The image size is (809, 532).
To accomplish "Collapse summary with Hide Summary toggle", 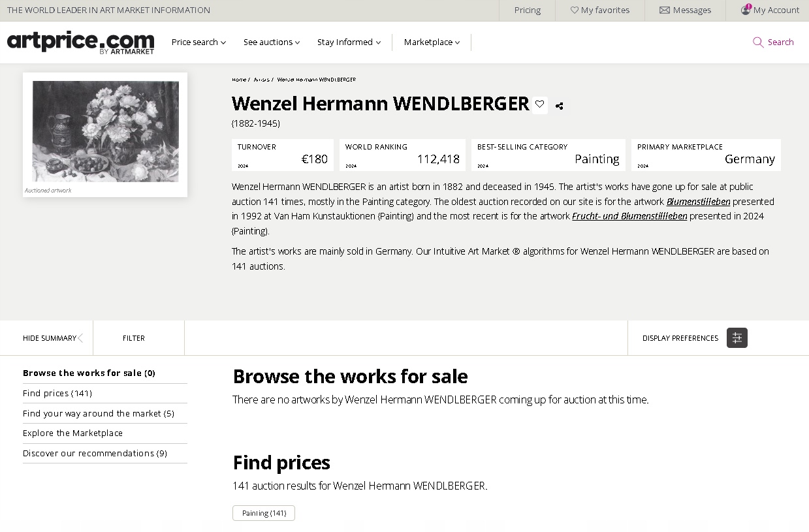I will coord(53,338).
